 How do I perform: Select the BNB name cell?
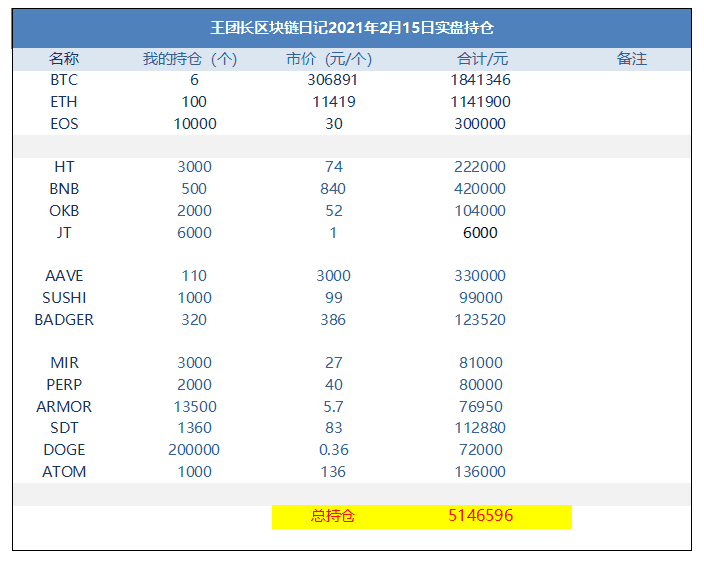coord(64,189)
